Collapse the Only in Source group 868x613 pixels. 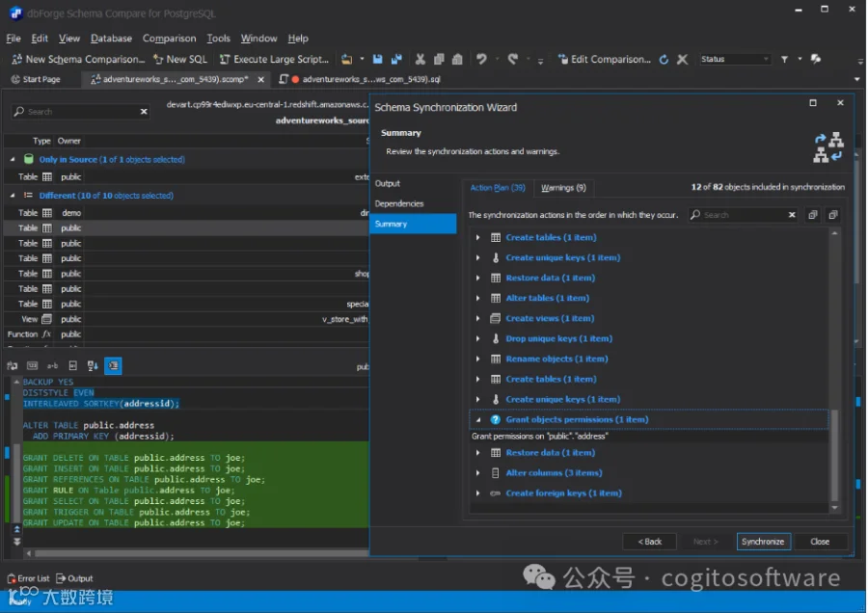[13, 159]
